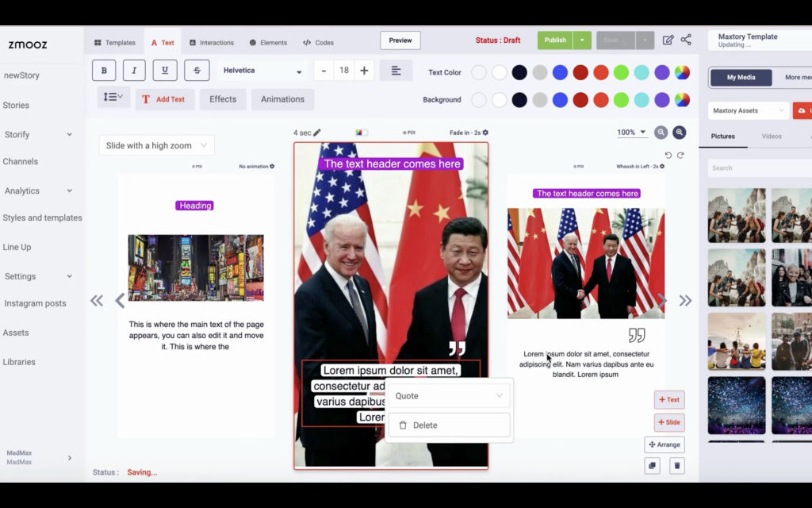
Task: Edit slide duration pencil next to 4 sec
Action: 317,133
